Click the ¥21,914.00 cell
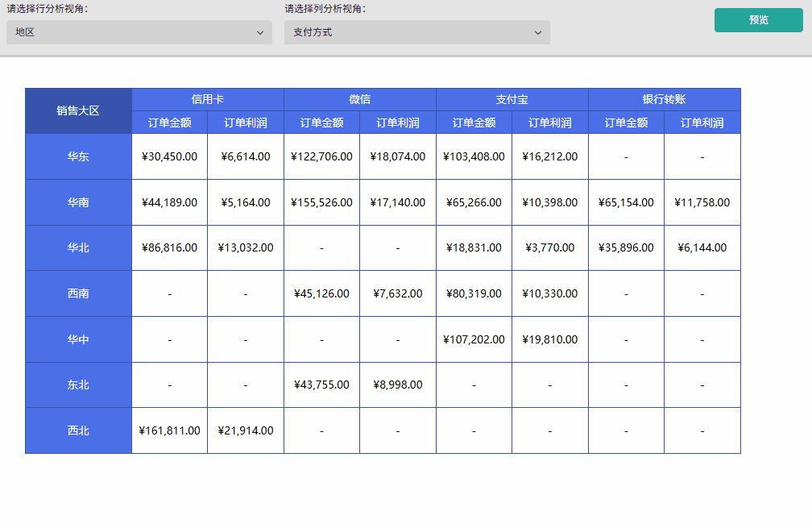The image size is (812, 528). (246, 430)
